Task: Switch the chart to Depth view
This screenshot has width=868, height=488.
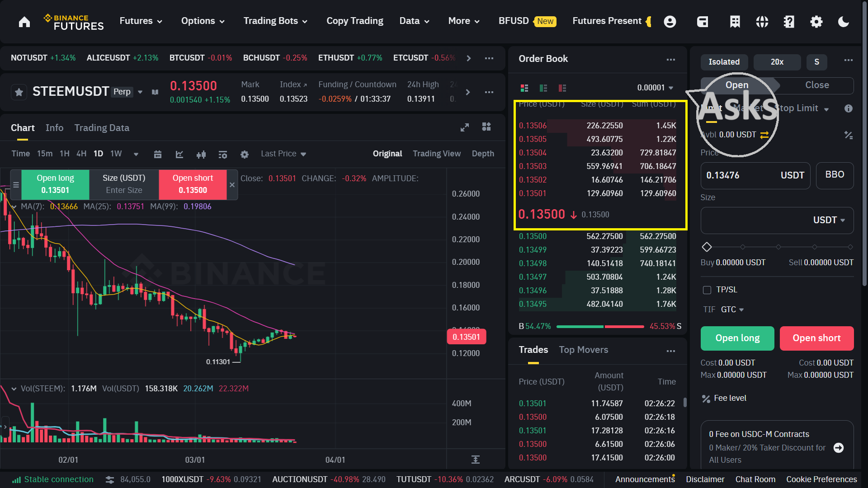Action: pyautogui.click(x=483, y=154)
